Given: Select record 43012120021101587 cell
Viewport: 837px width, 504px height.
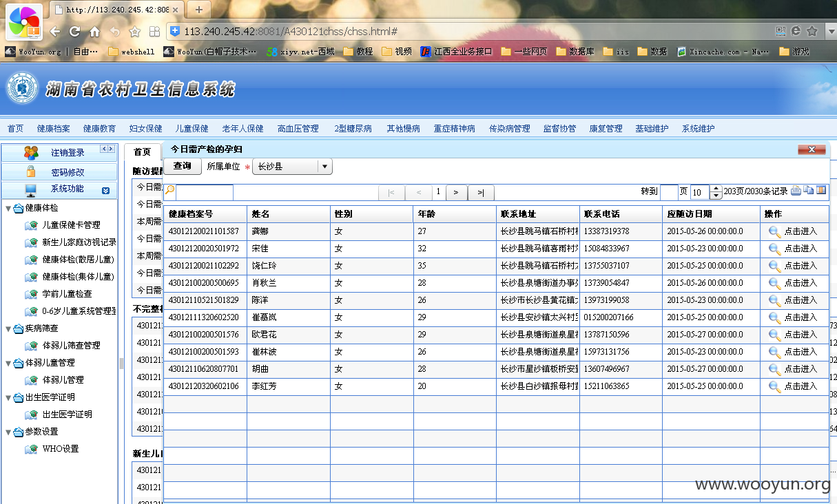Looking at the screenshot, I should [x=205, y=231].
